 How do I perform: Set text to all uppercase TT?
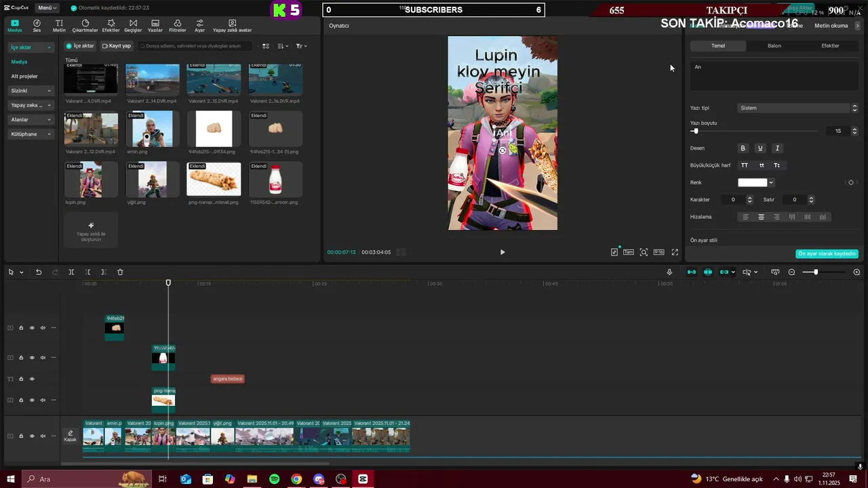pos(745,165)
